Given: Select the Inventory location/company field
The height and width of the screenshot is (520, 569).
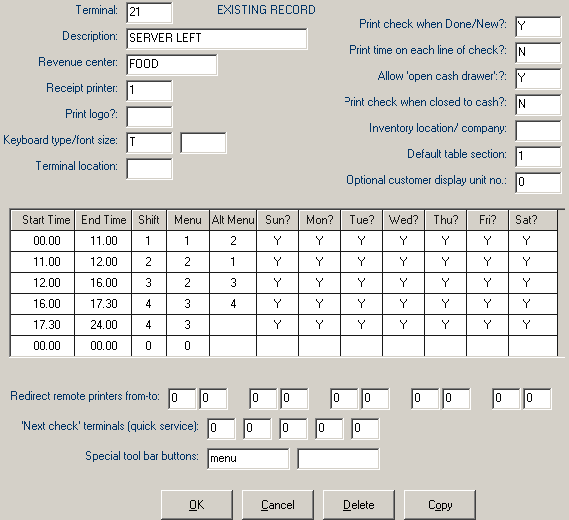Looking at the screenshot, I should coord(538,131).
